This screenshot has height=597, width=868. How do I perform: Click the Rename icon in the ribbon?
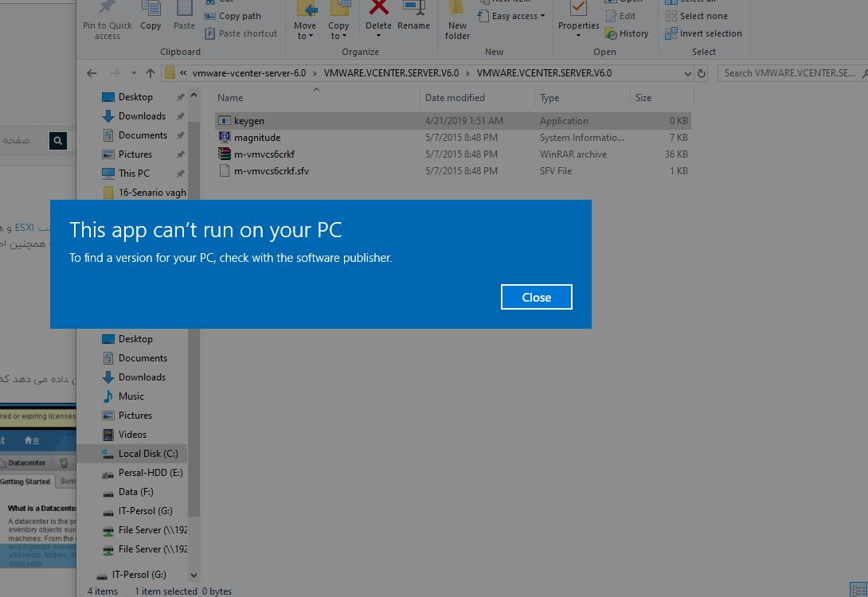click(413, 11)
